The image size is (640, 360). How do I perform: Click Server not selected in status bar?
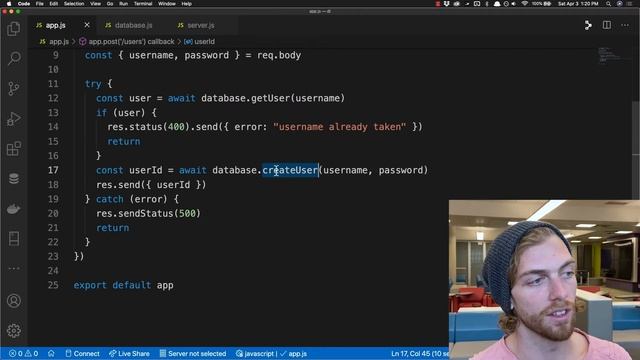pyautogui.click(x=193, y=353)
